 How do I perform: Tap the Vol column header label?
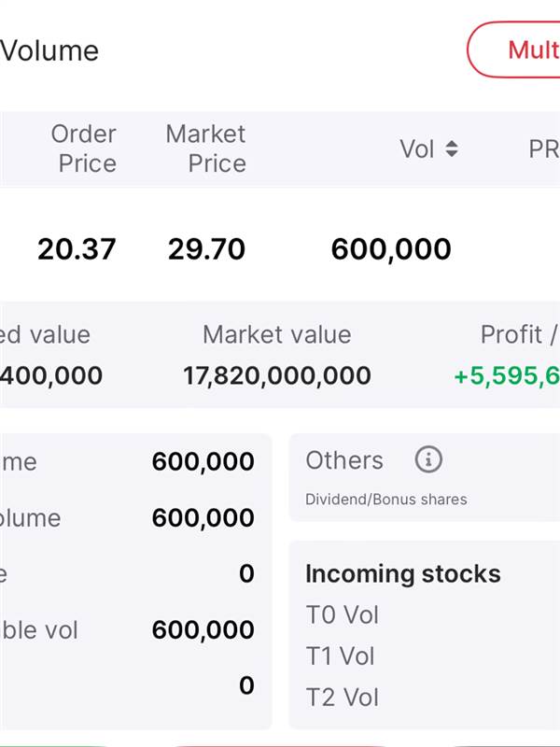coord(417,149)
